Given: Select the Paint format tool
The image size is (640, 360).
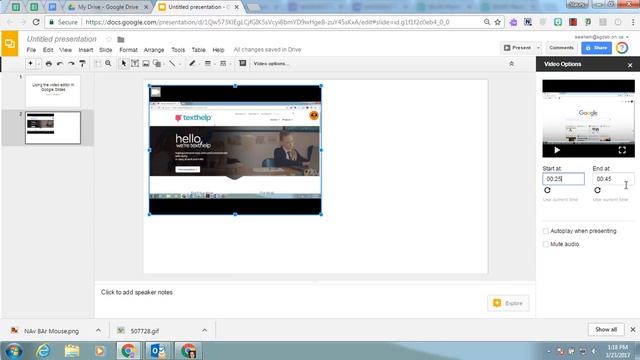Looking at the screenshot, I should (x=82, y=64).
